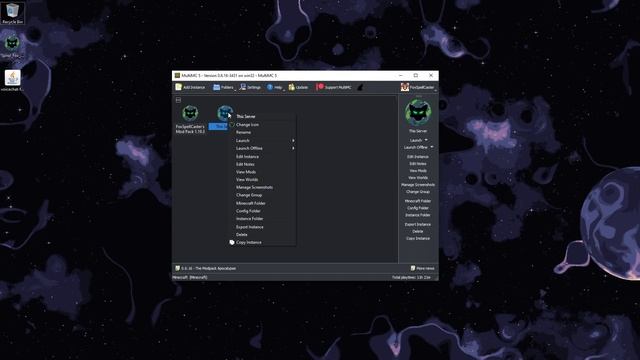Click the Update toolbar button

[x=298, y=87]
